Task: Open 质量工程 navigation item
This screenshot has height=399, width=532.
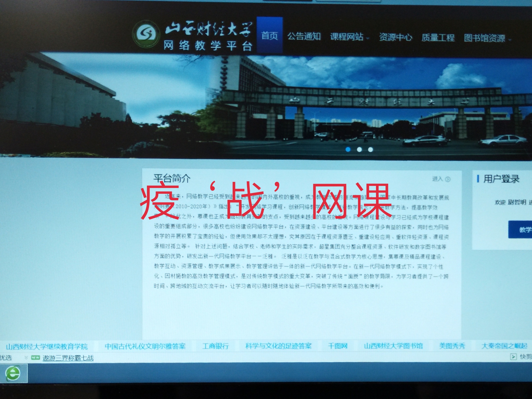Action: [438, 38]
